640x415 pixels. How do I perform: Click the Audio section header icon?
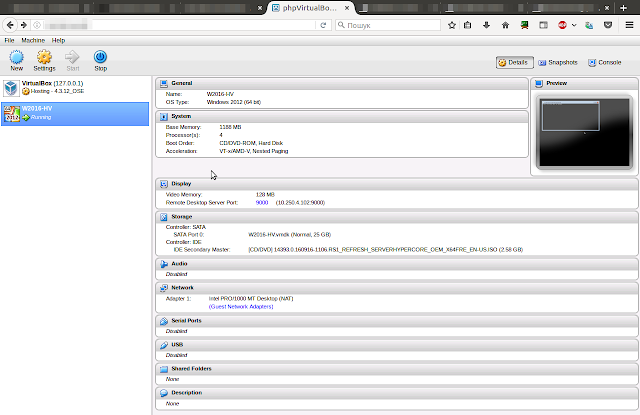coord(164,263)
